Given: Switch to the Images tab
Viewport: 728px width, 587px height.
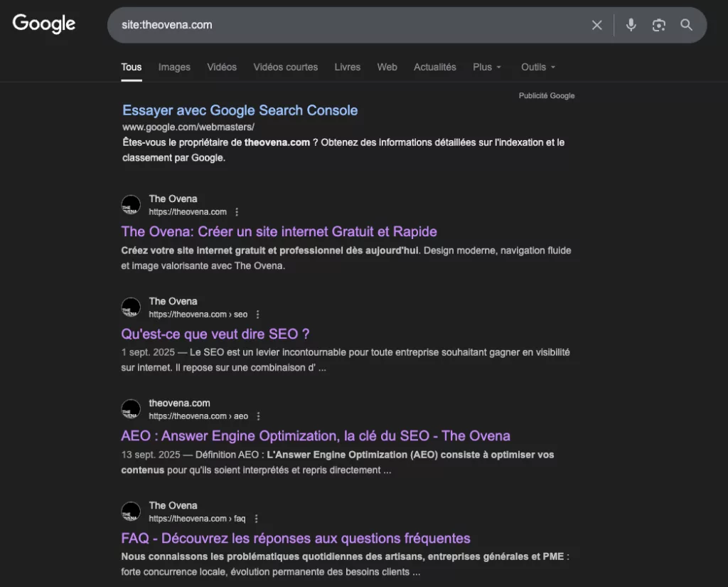Looking at the screenshot, I should (174, 67).
